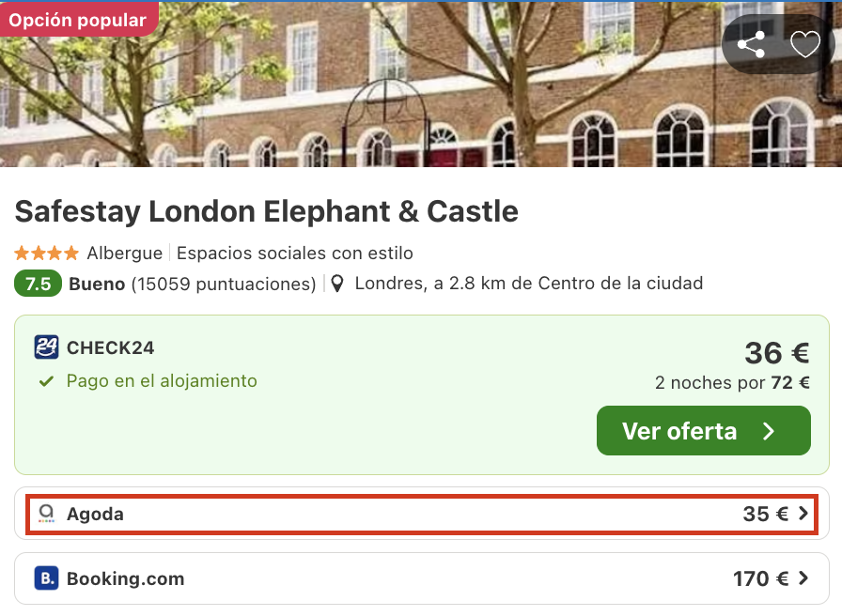Image resolution: width=842 pixels, height=616 pixels.
Task: Open the Agoda 35 € offer chevron
Action: pos(803,514)
